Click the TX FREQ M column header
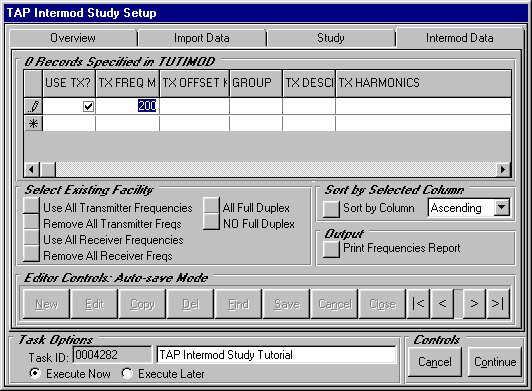This screenshot has width=532, height=391. point(128,83)
